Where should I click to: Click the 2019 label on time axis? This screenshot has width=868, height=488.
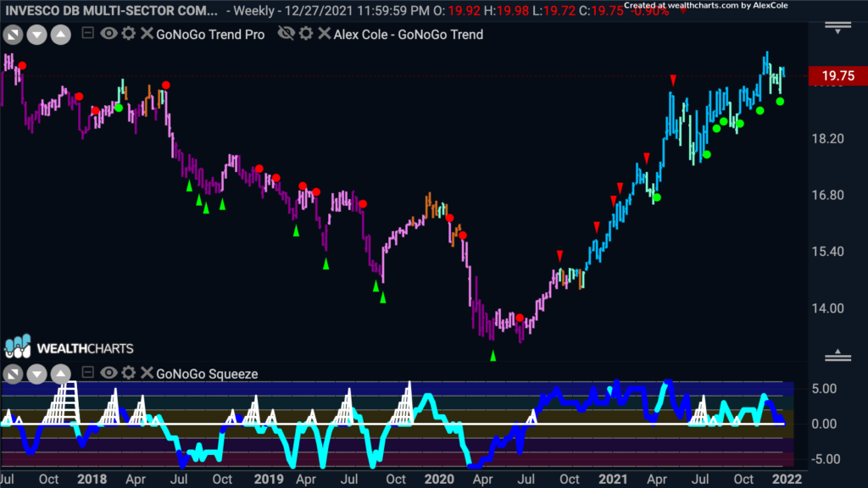click(x=269, y=480)
